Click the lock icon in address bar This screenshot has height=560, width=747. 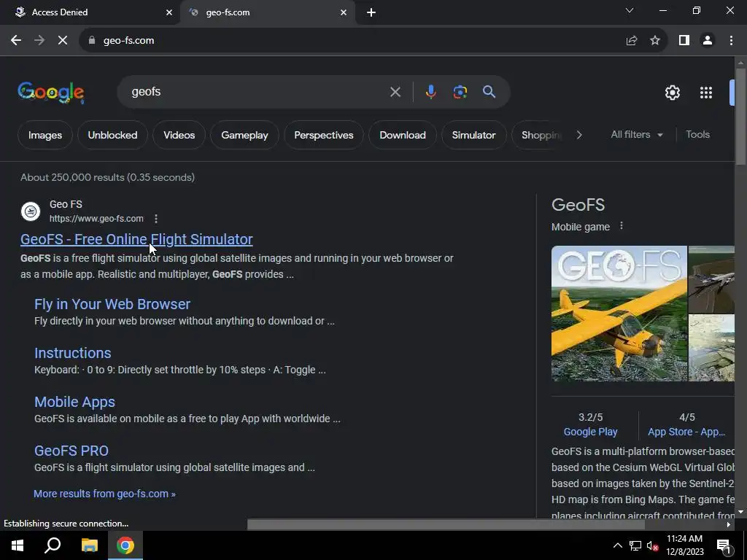tap(92, 41)
